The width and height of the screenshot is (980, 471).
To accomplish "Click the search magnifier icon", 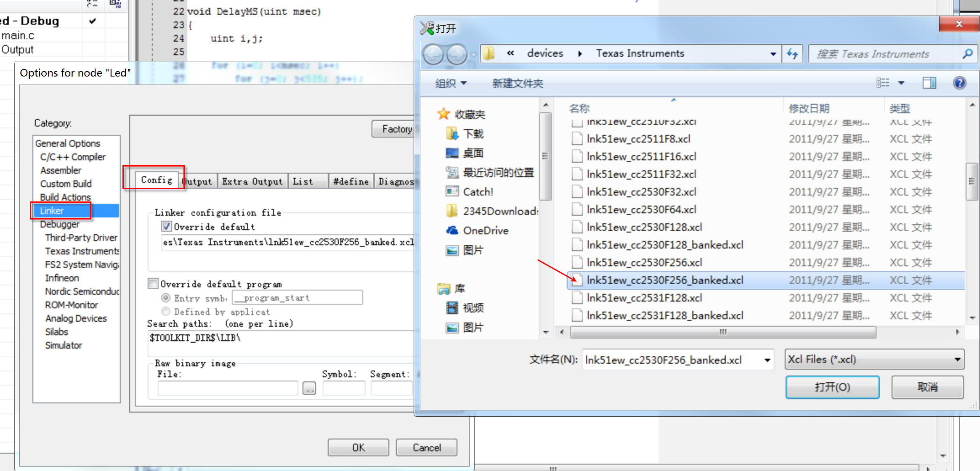I will click(967, 54).
